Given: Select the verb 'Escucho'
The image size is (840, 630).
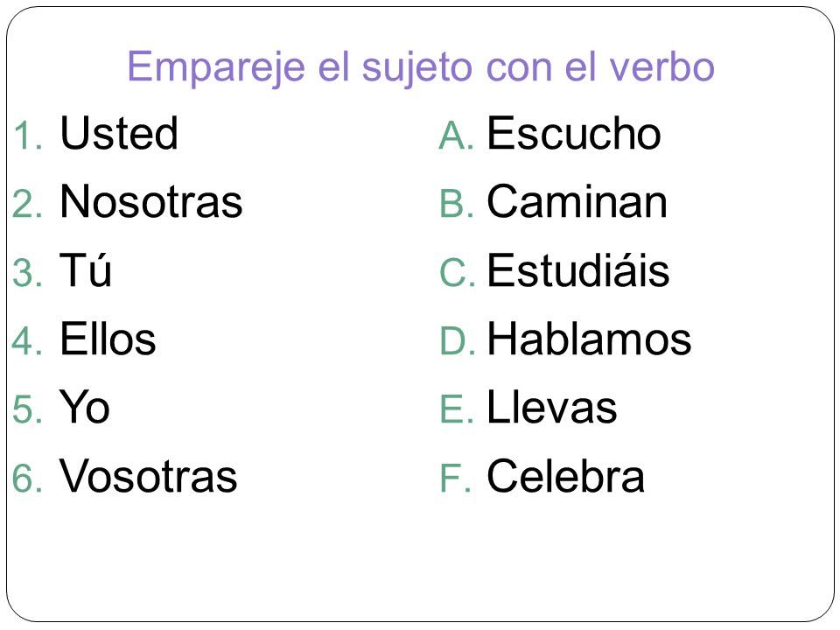Looking at the screenshot, I should (574, 133).
